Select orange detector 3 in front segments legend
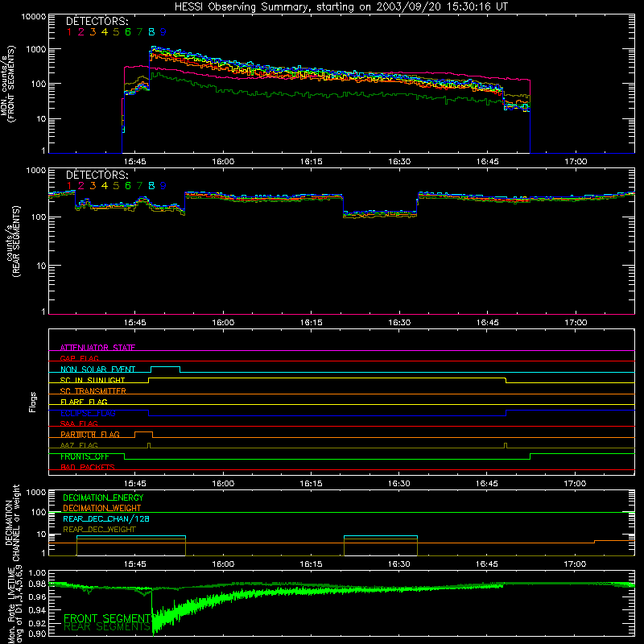 [93, 32]
